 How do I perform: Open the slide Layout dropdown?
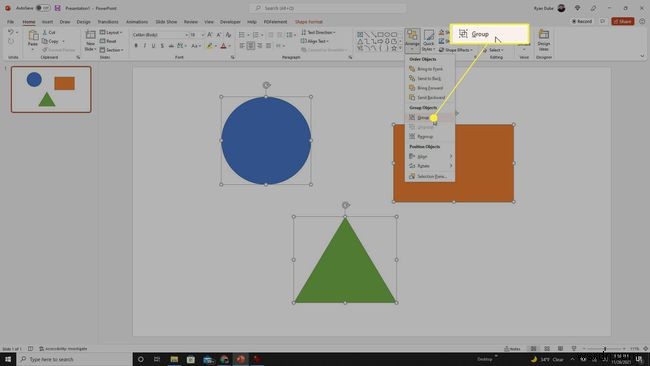(111, 32)
